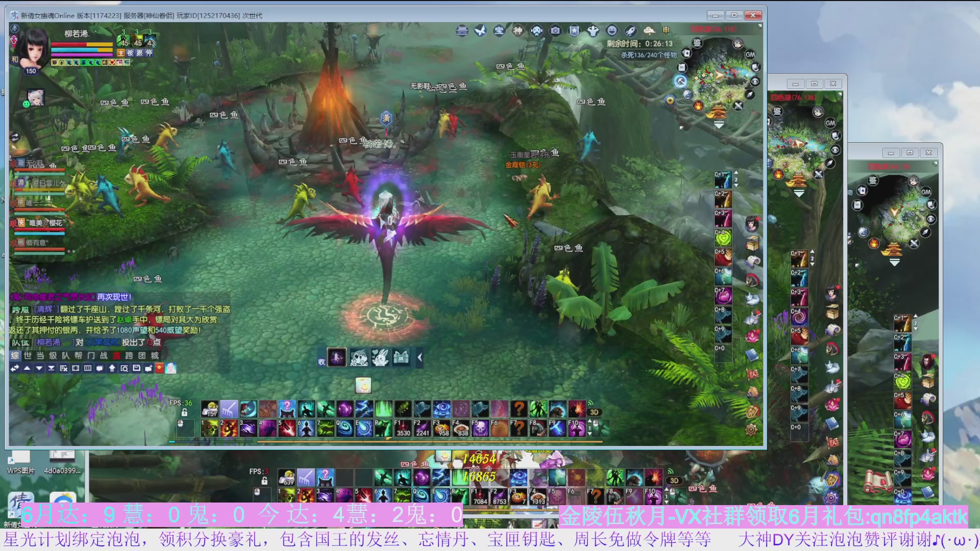Click the save floppy icon in chat toolbar
The width and height of the screenshot is (980, 551).
(x=136, y=368)
